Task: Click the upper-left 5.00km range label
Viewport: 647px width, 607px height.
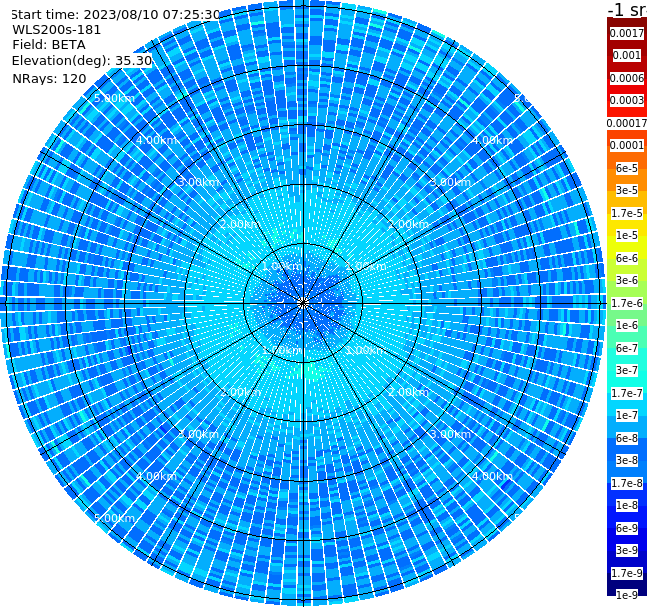Action: click(x=114, y=98)
